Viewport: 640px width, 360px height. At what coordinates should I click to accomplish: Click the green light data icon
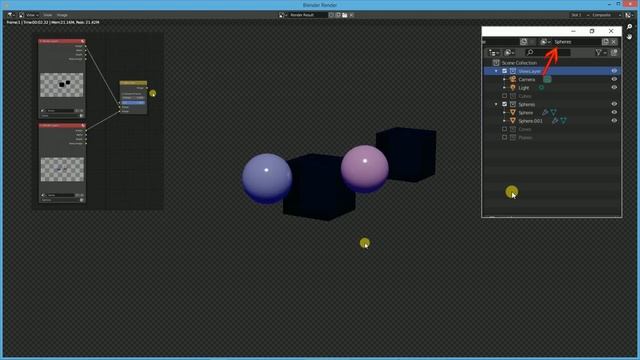(x=541, y=88)
